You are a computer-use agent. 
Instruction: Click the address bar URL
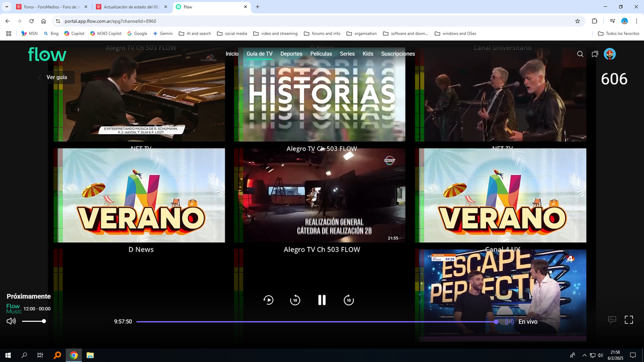110,21
